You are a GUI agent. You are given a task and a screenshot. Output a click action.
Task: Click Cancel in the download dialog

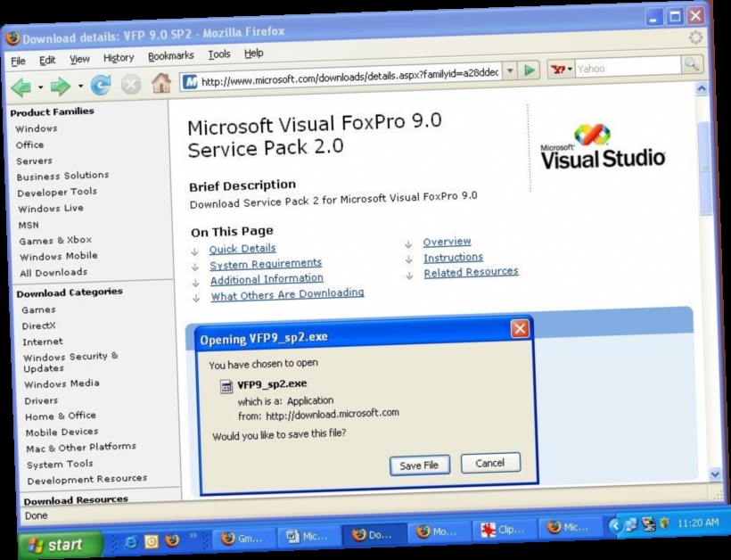point(490,463)
